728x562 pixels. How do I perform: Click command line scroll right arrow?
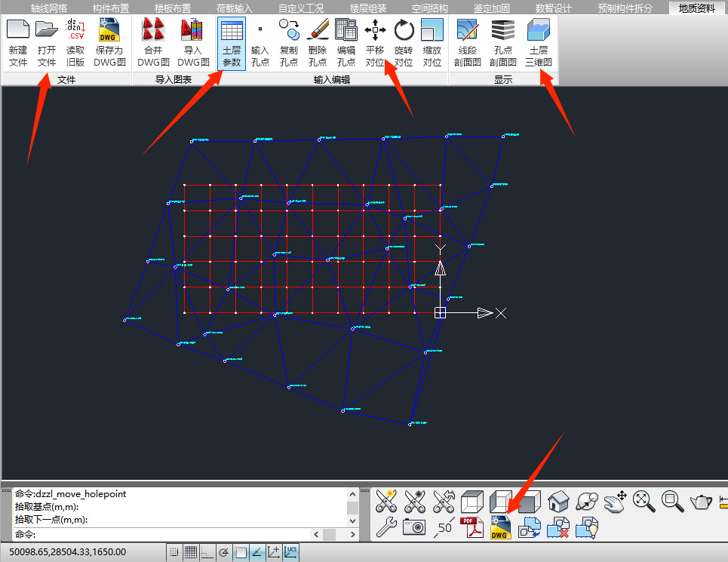click(352, 535)
